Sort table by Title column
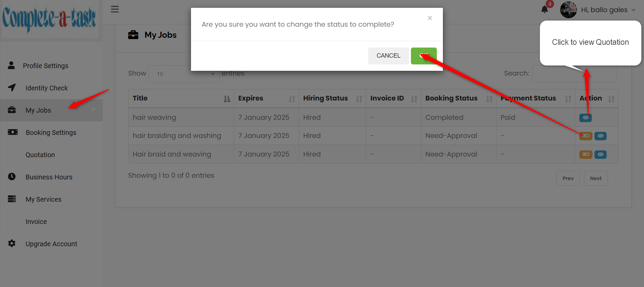The image size is (644, 287). click(x=181, y=98)
